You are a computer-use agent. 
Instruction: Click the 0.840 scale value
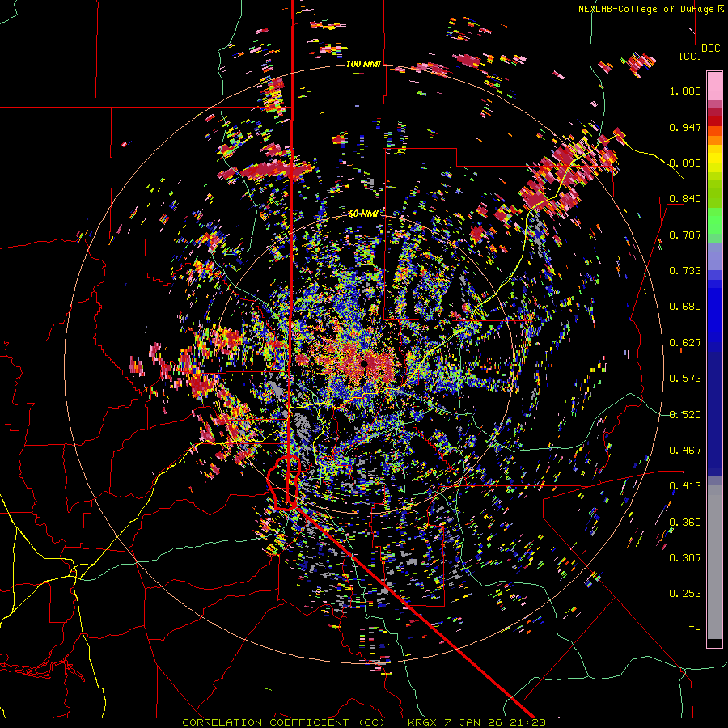pos(685,199)
